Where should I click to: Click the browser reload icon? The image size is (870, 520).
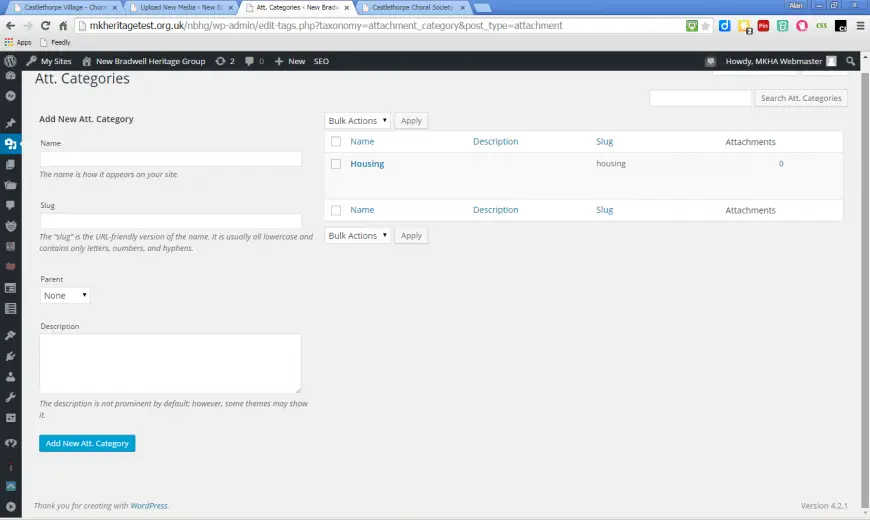click(45, 26)
